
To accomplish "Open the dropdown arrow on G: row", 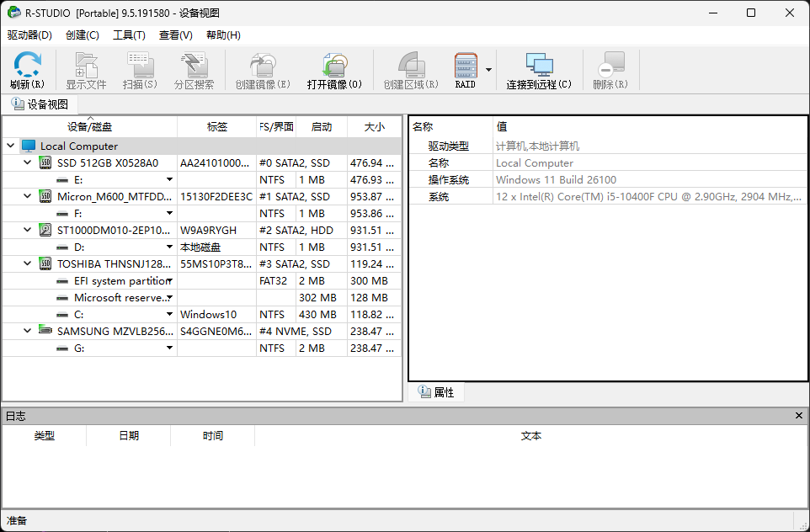I will coord(169,348).
